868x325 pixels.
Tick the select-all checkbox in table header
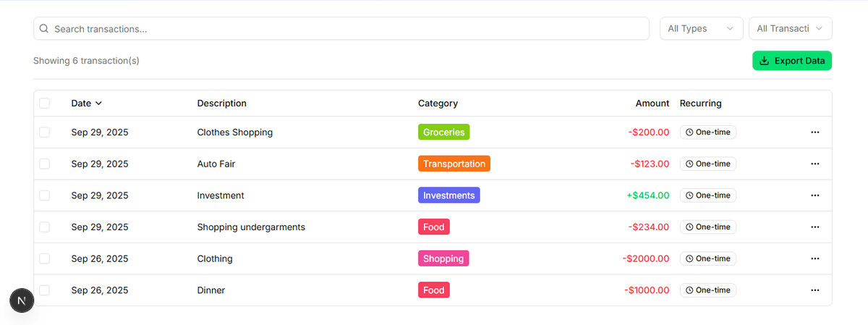45,104
